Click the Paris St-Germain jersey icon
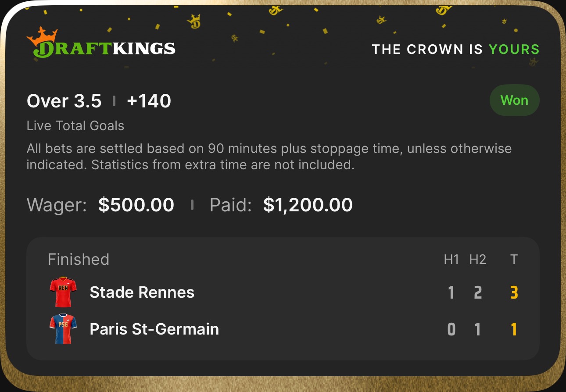Screen dimensions: 566x392 tap(63, 328)
